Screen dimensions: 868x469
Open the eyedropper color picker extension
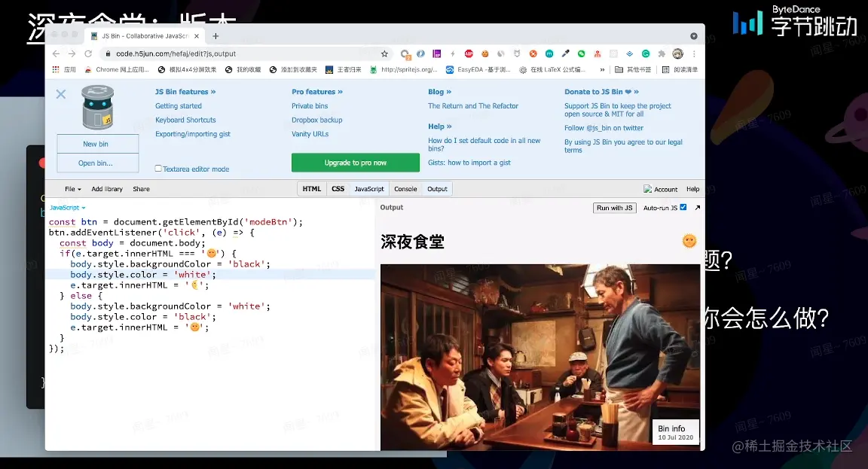click(565, 53)
